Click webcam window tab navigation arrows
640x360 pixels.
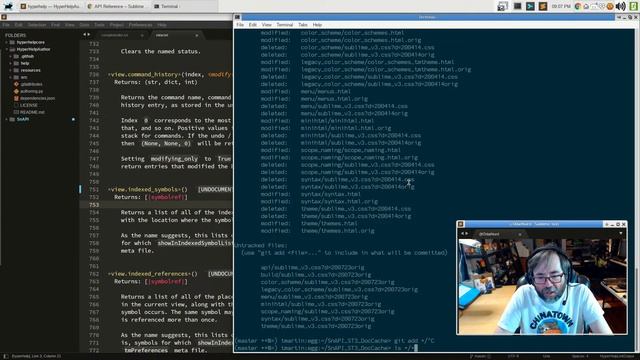coord(464,234)
